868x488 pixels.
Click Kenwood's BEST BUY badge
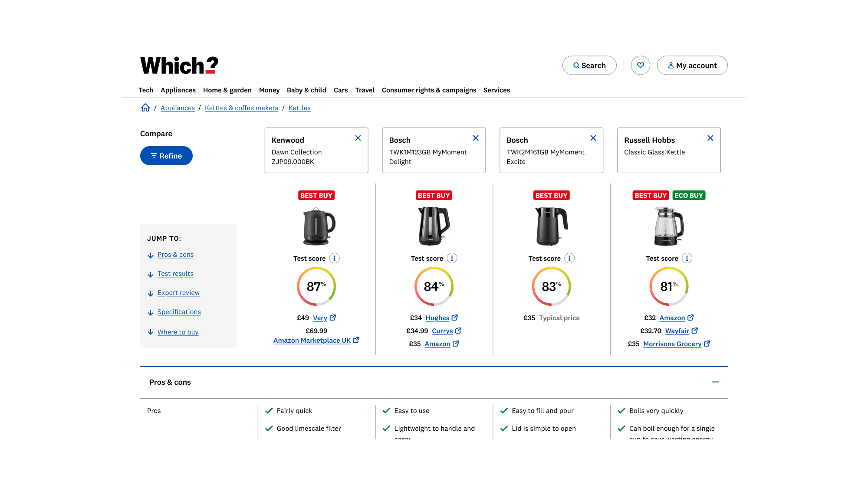316,196
